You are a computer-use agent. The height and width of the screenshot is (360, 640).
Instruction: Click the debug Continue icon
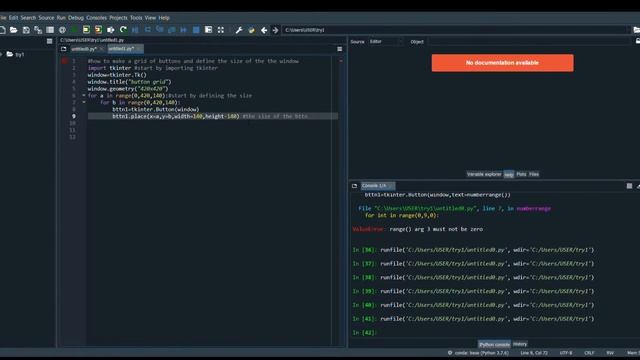click(184, 30)
